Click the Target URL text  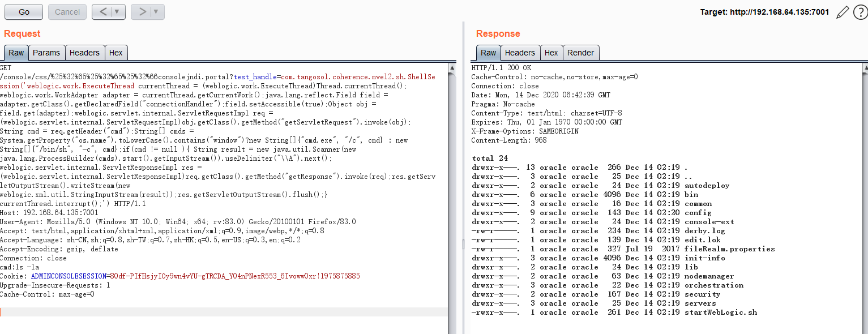click(x=764, y=12)
